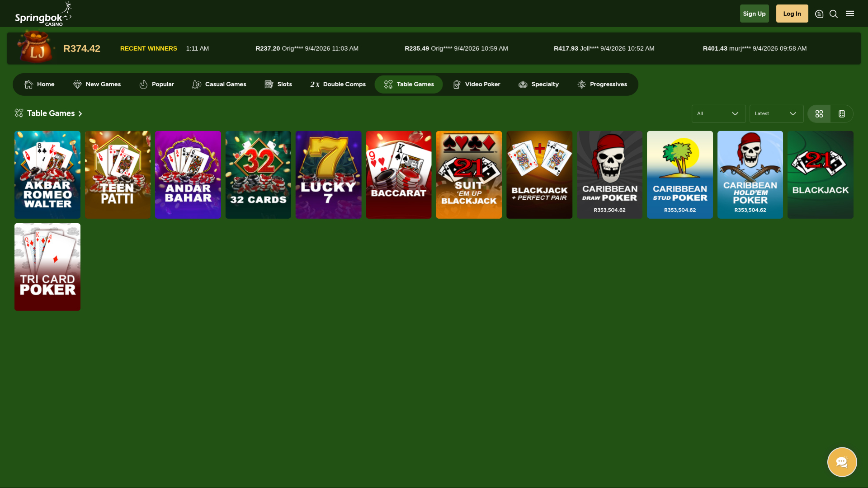Viewport: 868px width, 488px height.
Task: Open the Double Comps tab
Action: (x=338, y=84)
